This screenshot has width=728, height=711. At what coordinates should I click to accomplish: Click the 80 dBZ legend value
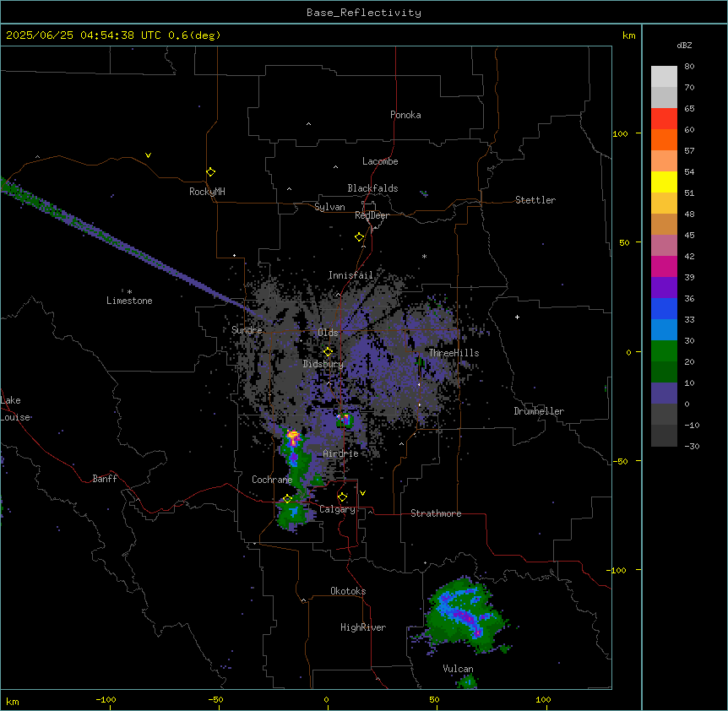point(689,67)
